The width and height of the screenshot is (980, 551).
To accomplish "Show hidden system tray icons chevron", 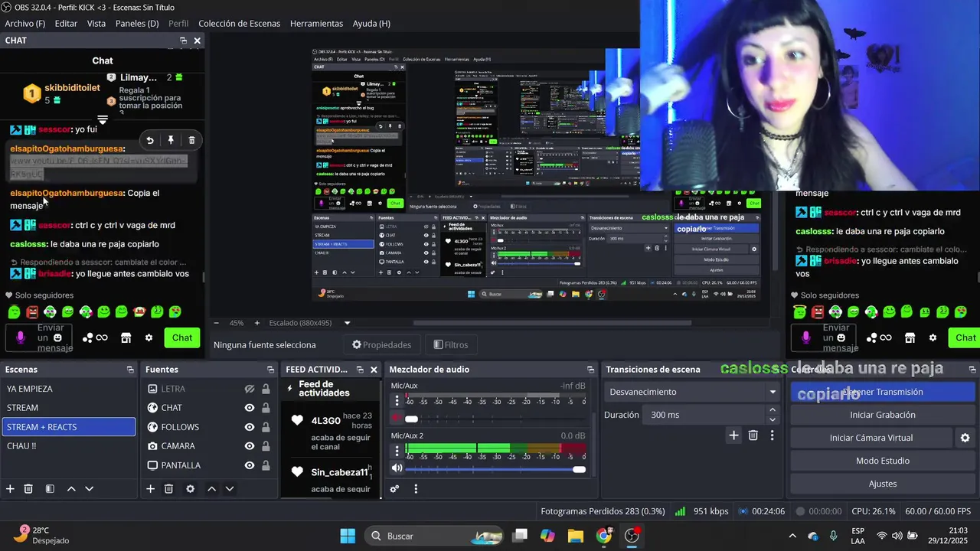I will (x=792, y=536).
